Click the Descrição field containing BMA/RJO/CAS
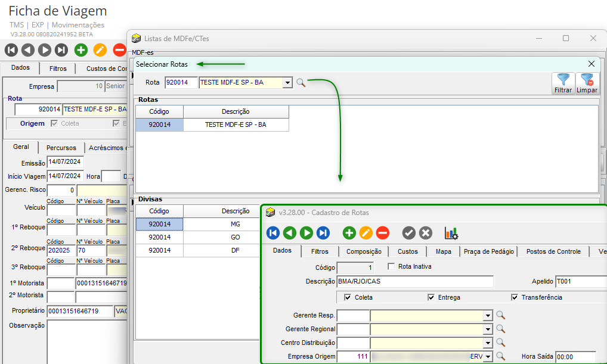The width and height of the screenshot is (607, 364). tap(415, 281)
